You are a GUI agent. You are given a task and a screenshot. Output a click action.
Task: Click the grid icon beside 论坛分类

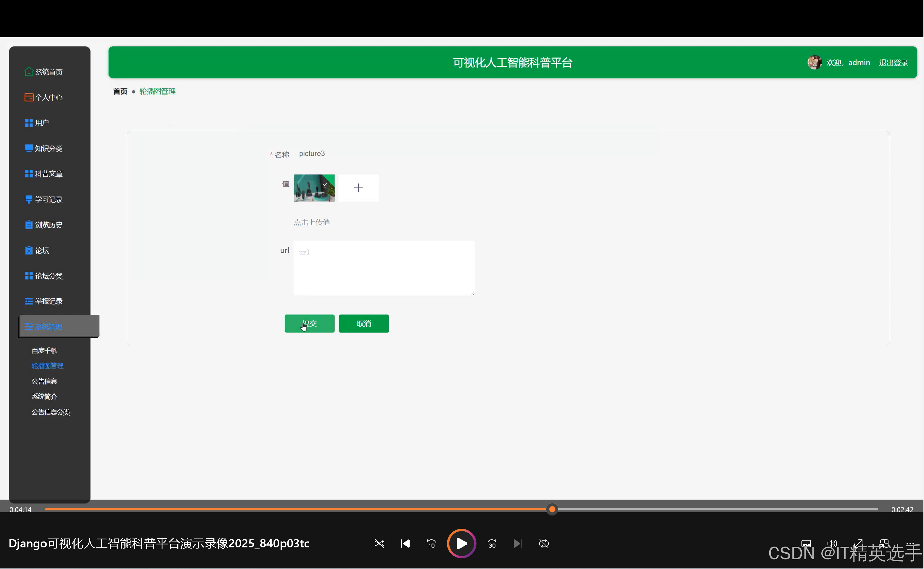click(x=29, y=276)
